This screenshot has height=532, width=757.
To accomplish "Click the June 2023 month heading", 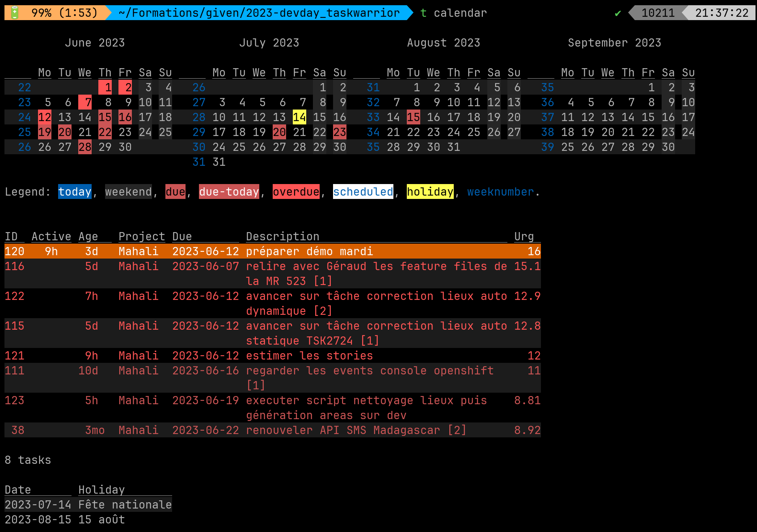I will pyautogui.click(x=95, y=43).
